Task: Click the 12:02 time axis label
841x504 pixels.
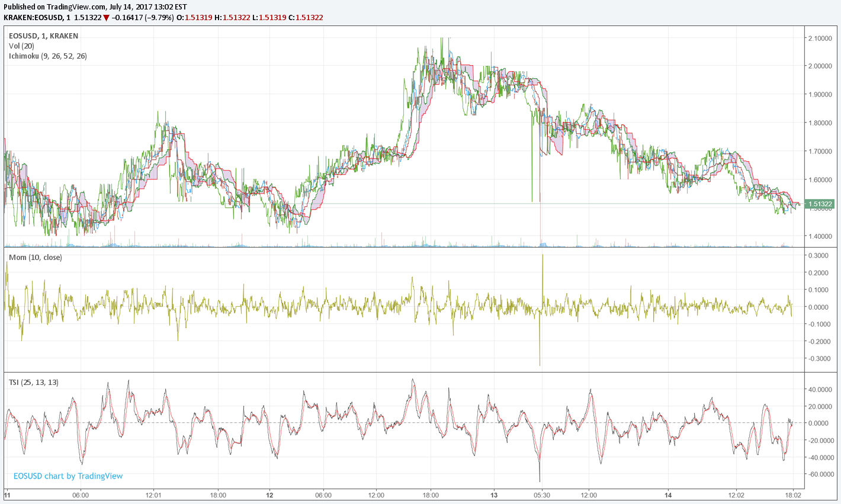Action: coord(736,495)
